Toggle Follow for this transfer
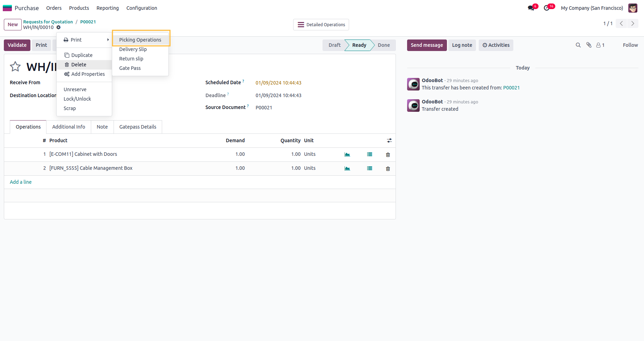 coord(630,45)
